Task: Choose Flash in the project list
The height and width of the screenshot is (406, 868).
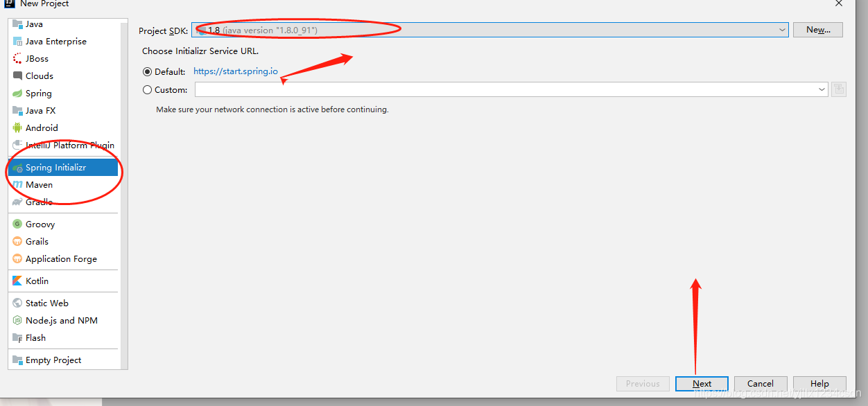Action: click(63, 338)
